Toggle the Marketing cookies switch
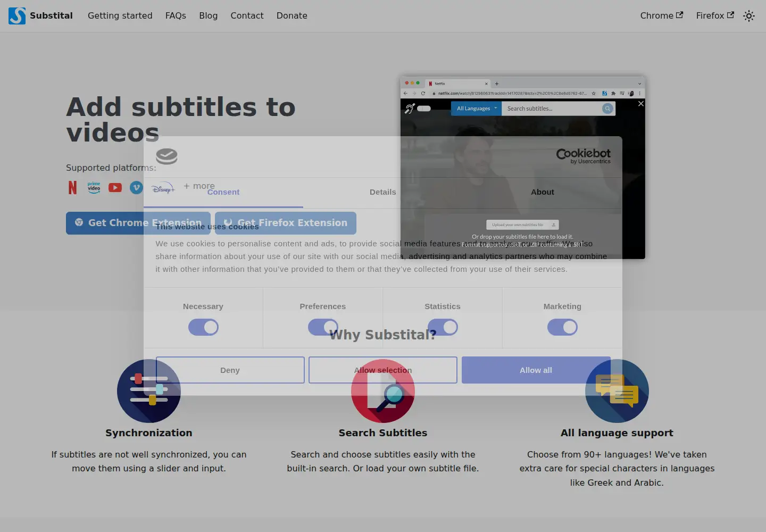The height and width of the screenshot is (532, 766). tap(562, 327)
